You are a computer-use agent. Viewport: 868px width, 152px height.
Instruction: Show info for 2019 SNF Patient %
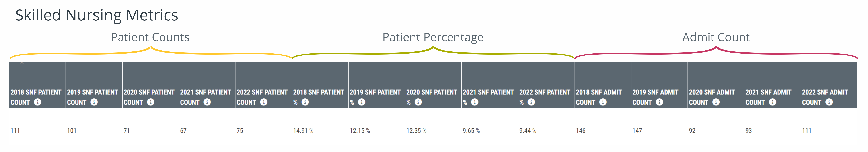click(x=362, y=102)
